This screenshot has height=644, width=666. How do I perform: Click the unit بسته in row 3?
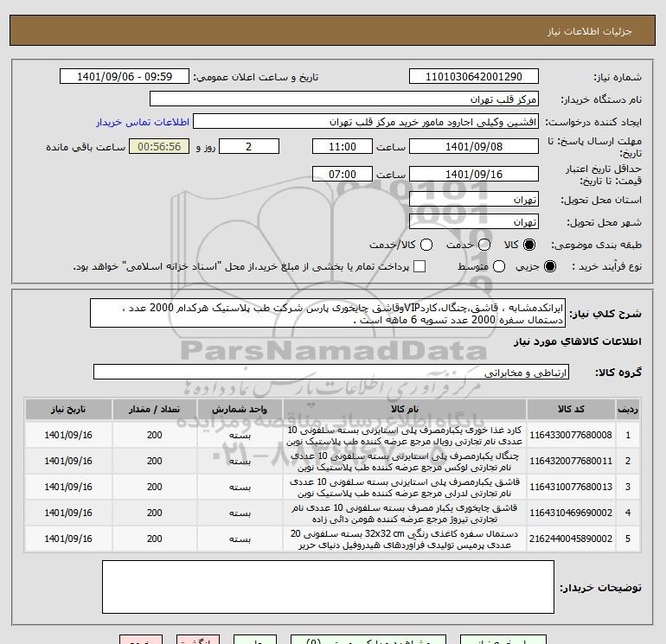point(240,487)
